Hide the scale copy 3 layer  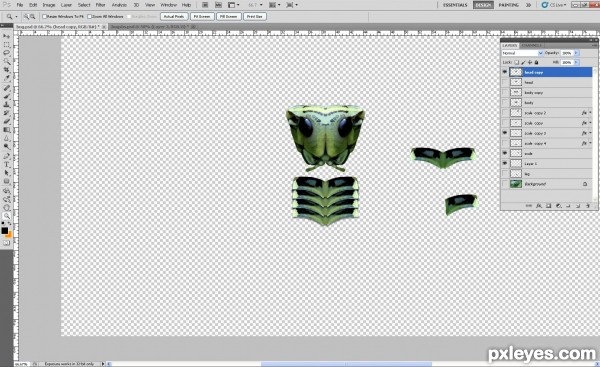click(505, 133)
